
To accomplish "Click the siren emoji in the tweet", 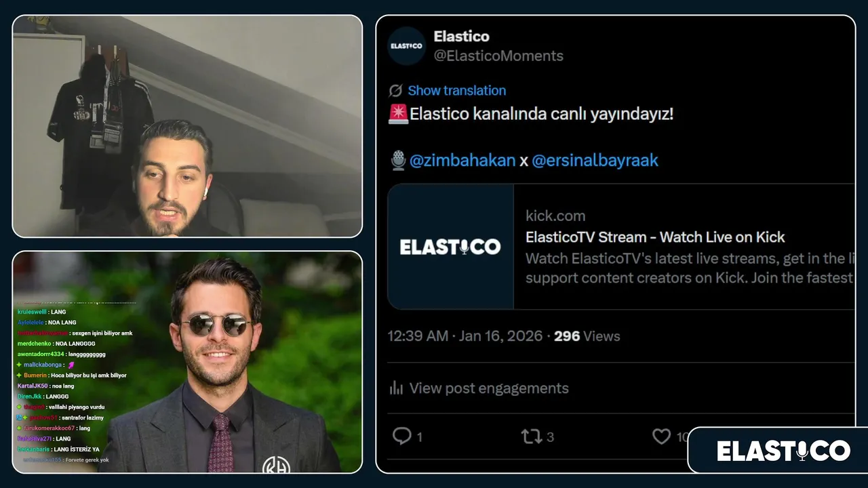I will (398, 114).
